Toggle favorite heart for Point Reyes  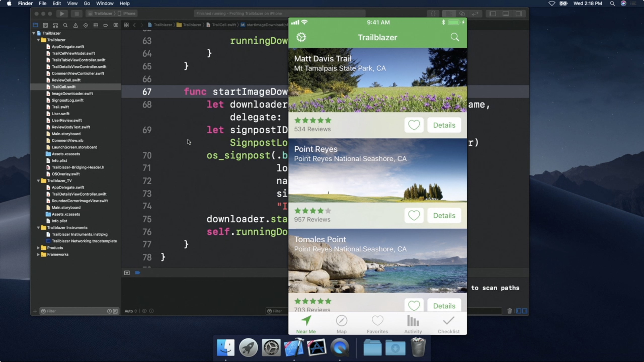pyautogui.click(x=414, y=215)
